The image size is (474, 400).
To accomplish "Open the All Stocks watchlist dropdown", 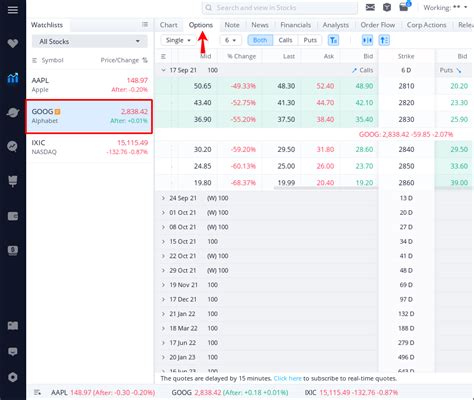I will [89, 42].
